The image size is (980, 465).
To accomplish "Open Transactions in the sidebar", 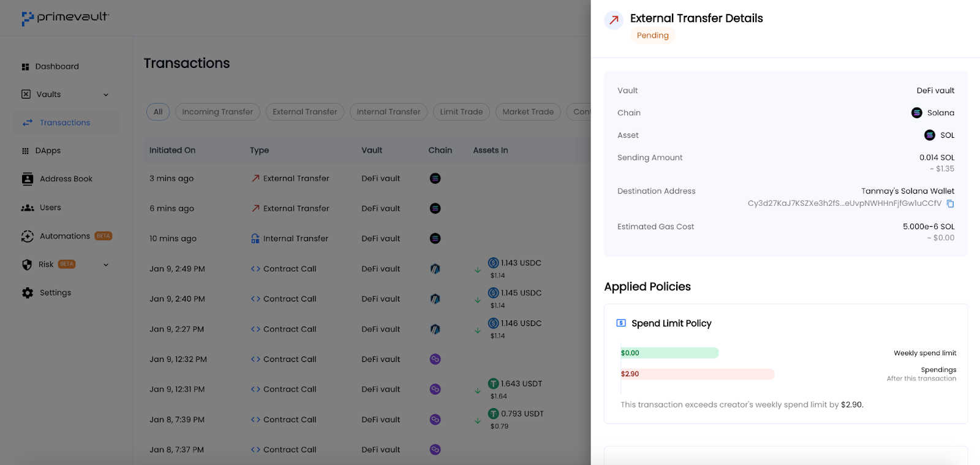I will [x=66, y=123].
